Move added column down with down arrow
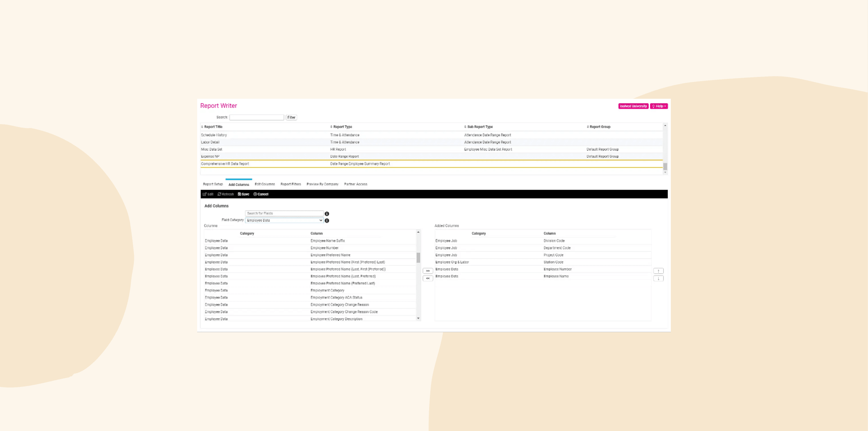Viewport: 868px width, 431px height. pyautogui.click(x=658, y=278)
